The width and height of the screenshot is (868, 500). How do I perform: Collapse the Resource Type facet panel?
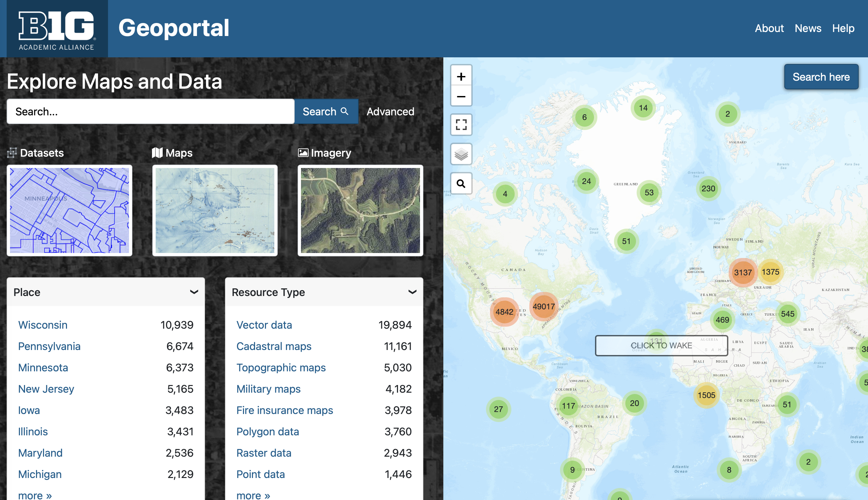pos(412,292)
